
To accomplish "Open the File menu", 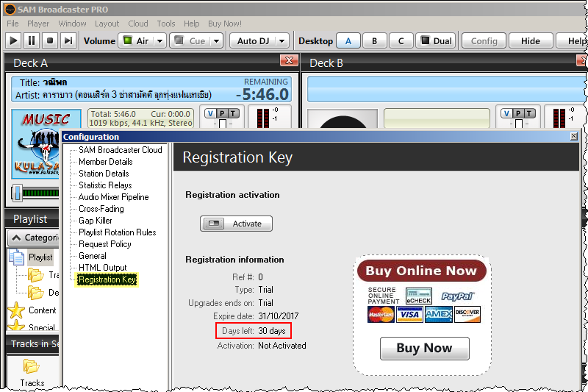I will click(12, 24).
